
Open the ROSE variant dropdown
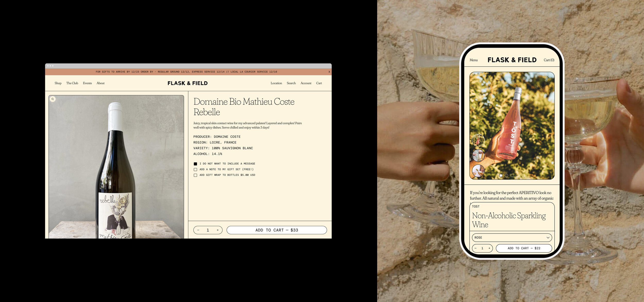512,238
